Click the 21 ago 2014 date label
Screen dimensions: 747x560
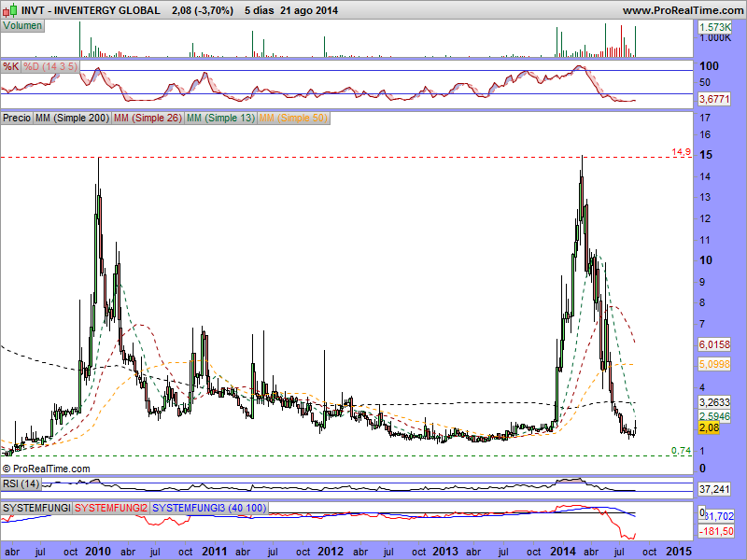point(309,10)
